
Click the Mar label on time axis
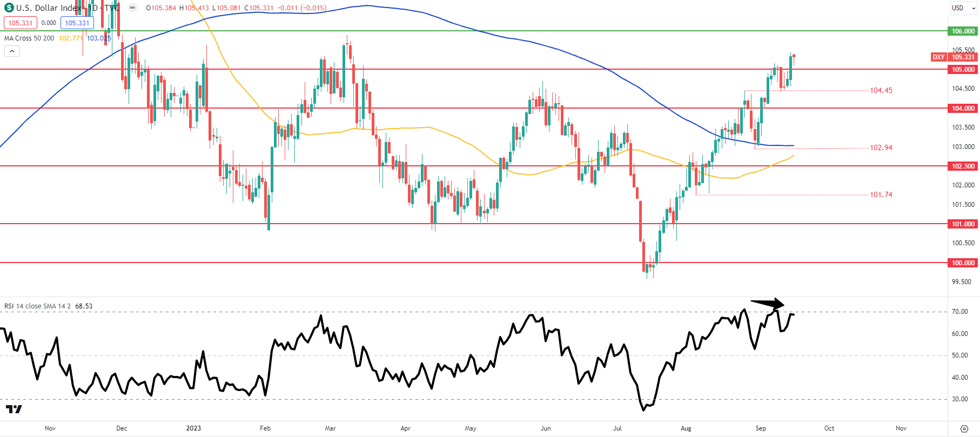330,428
